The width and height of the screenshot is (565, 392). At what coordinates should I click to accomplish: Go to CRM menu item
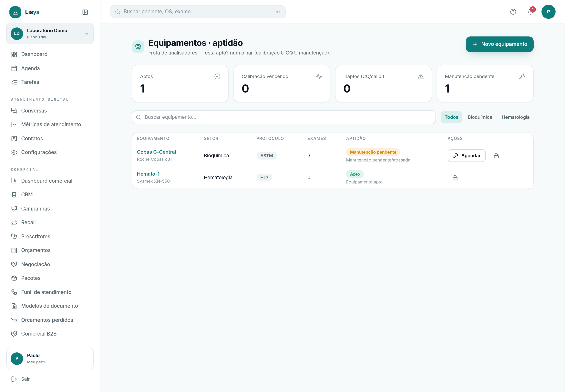click(50, 194)
